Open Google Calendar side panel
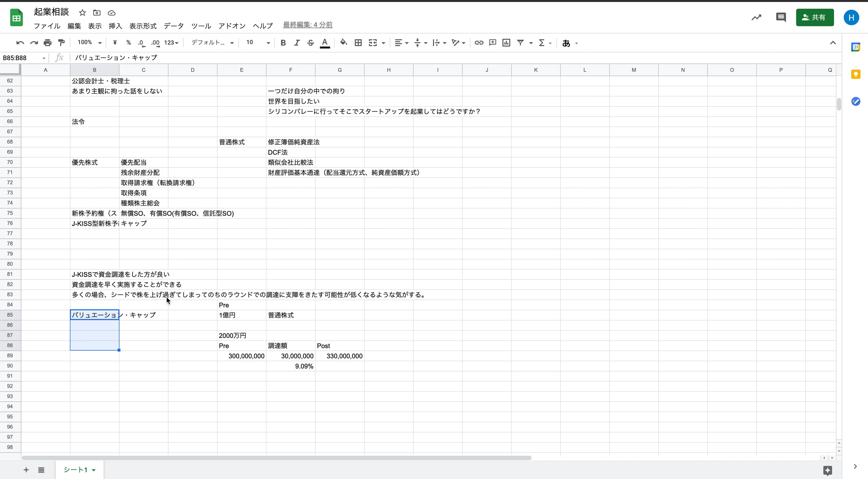The width and height of the screenshot is (868, 479). 856,47
